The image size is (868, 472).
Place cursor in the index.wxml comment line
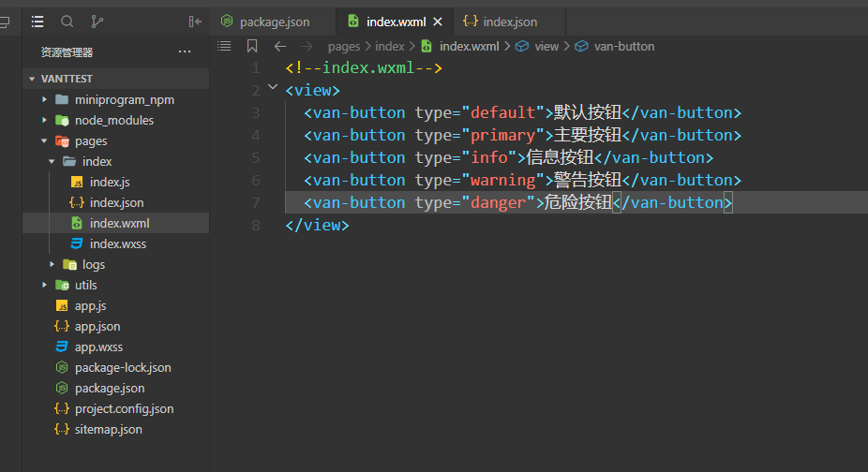tap(364, 67)
